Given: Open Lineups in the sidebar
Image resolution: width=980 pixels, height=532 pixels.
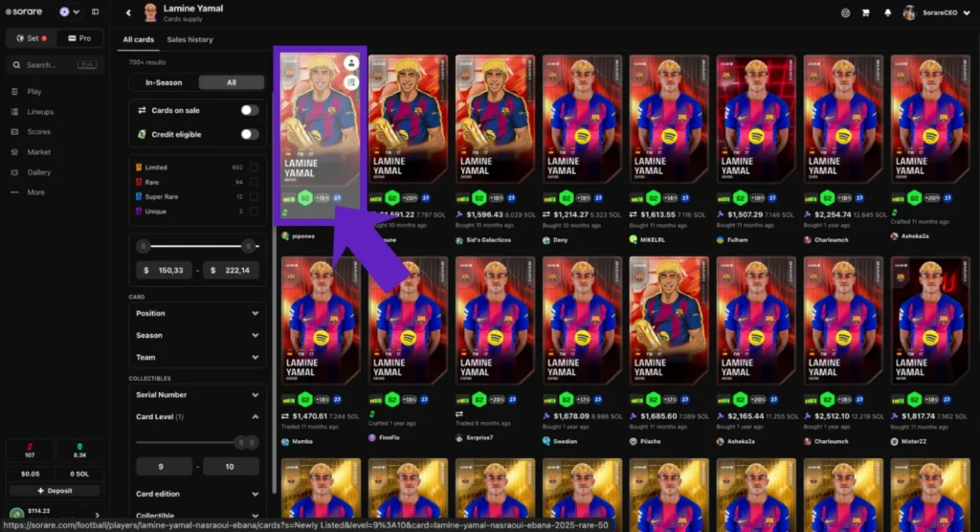Looking at the screenshot, I should [40, 112].
